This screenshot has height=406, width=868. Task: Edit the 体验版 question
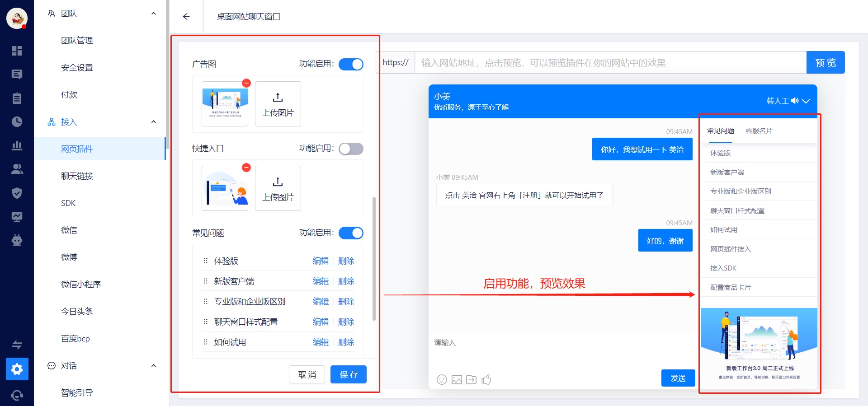[x=321, y=261]
